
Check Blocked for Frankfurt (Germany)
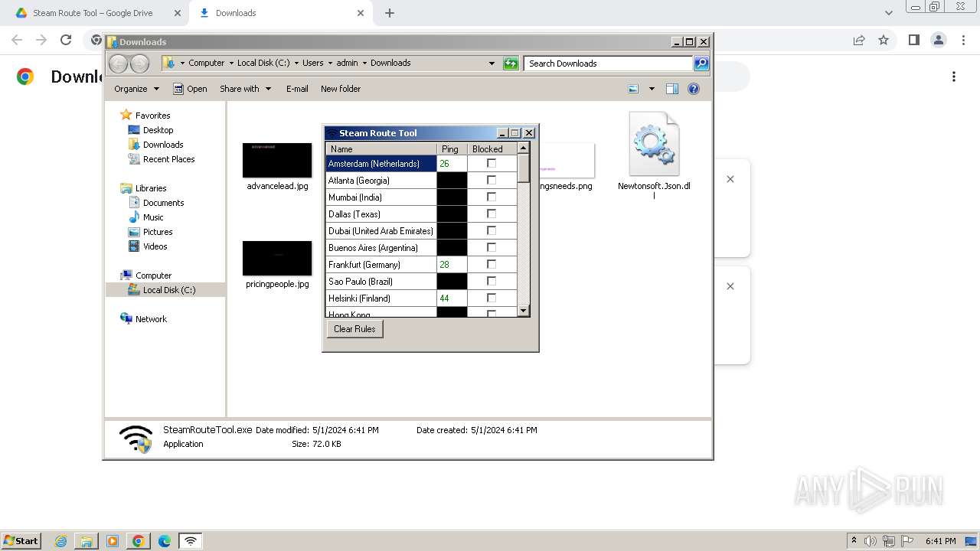492,264
